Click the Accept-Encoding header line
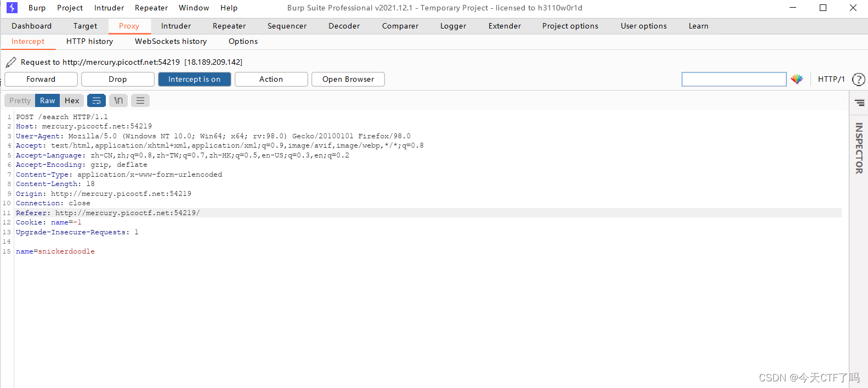 [82, 165]
